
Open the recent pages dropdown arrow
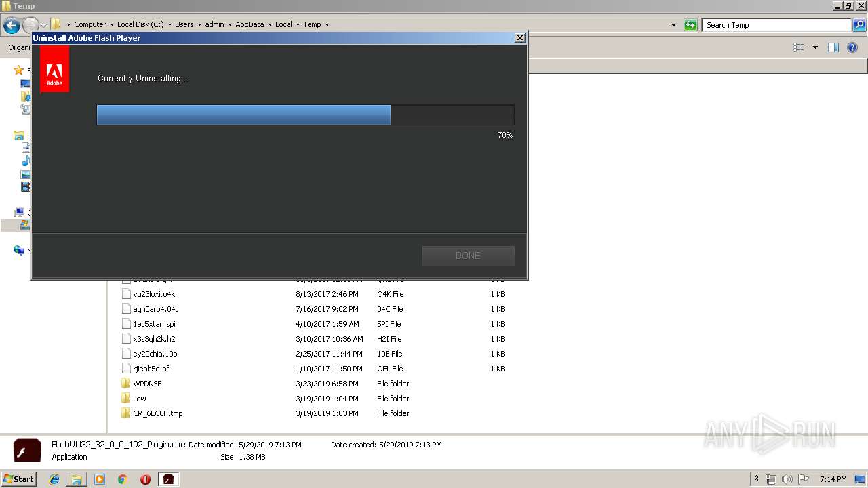pos(43,26)
